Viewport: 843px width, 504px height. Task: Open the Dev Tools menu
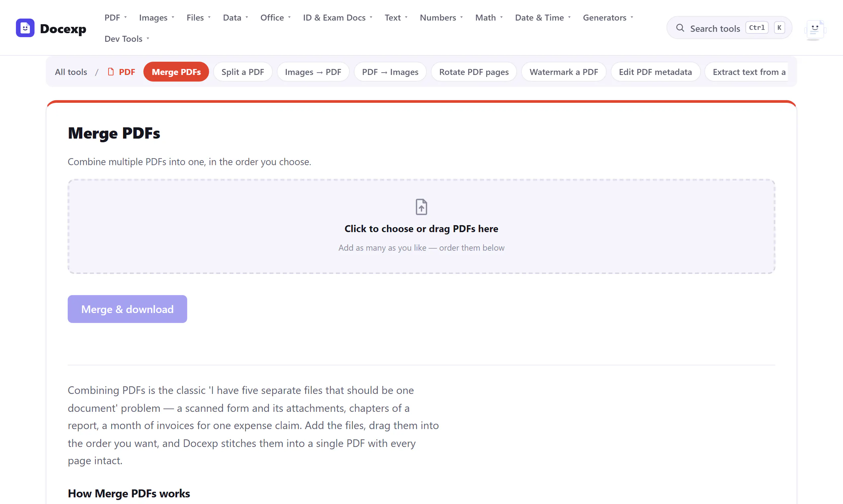click(x=127, y=39)
